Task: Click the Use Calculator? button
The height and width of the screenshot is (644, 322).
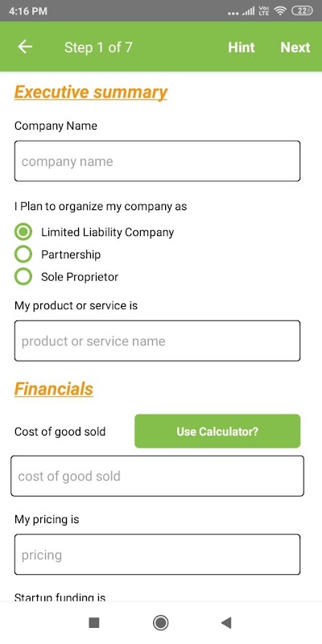Action: pos(217,431)
